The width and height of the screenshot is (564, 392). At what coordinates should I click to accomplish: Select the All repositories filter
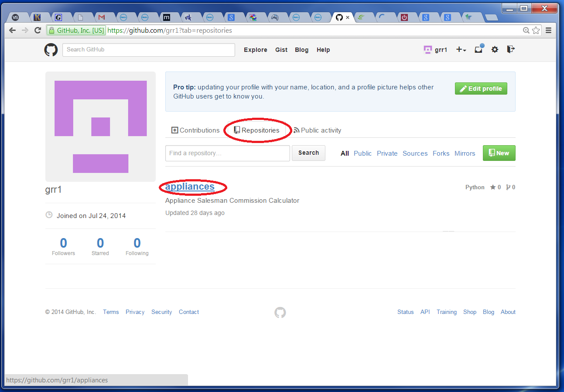[345, 153]
